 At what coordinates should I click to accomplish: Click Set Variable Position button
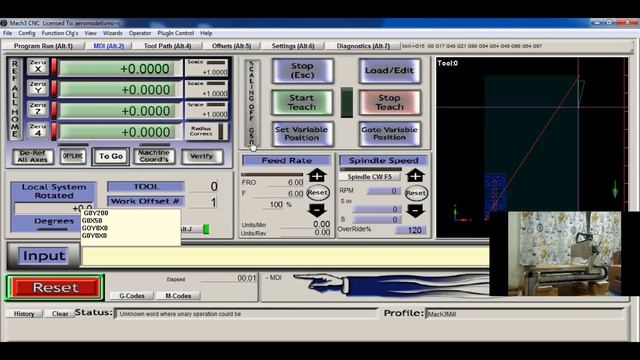pyautogui.click(x=302, y=134)
